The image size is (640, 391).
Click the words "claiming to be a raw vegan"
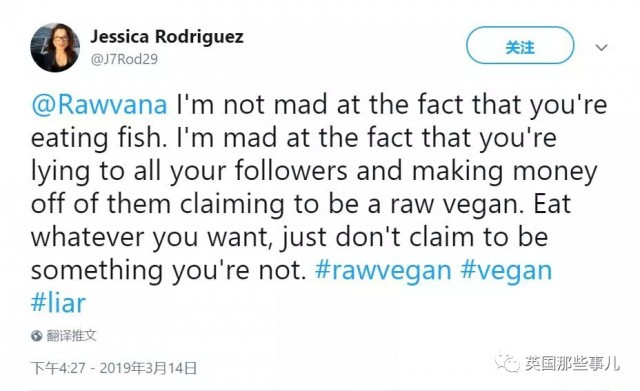(351, 204)
